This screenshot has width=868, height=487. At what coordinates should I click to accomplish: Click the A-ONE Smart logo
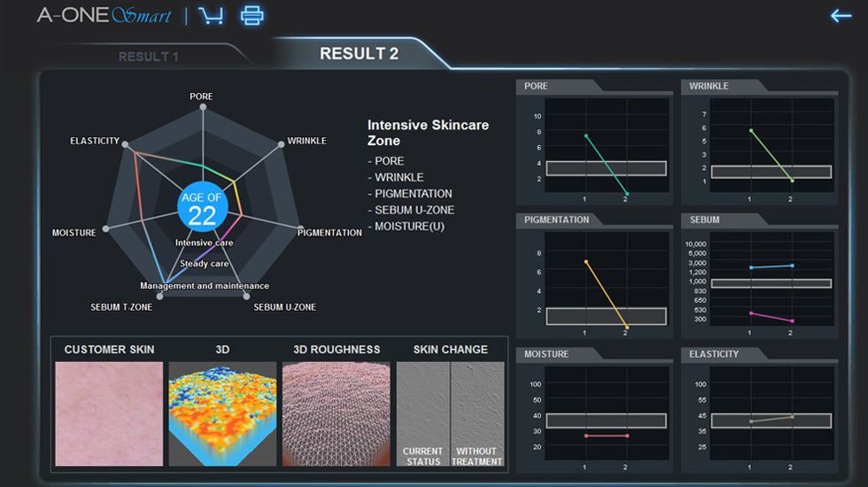(105, 16)
